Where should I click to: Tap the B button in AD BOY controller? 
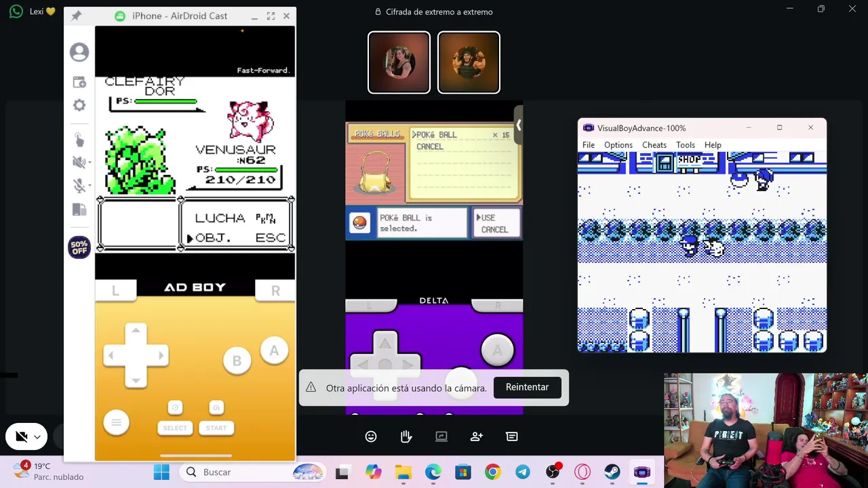tap(237, 361)
